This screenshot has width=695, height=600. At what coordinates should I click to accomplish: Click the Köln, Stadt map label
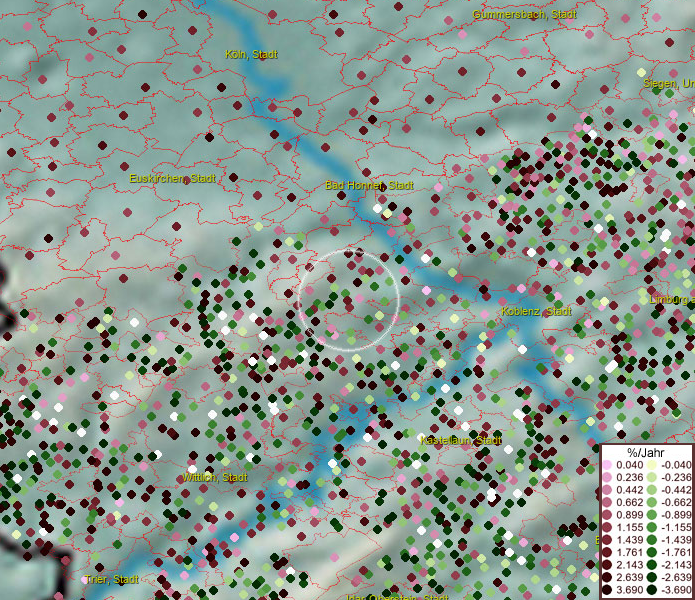coord(251,55)
